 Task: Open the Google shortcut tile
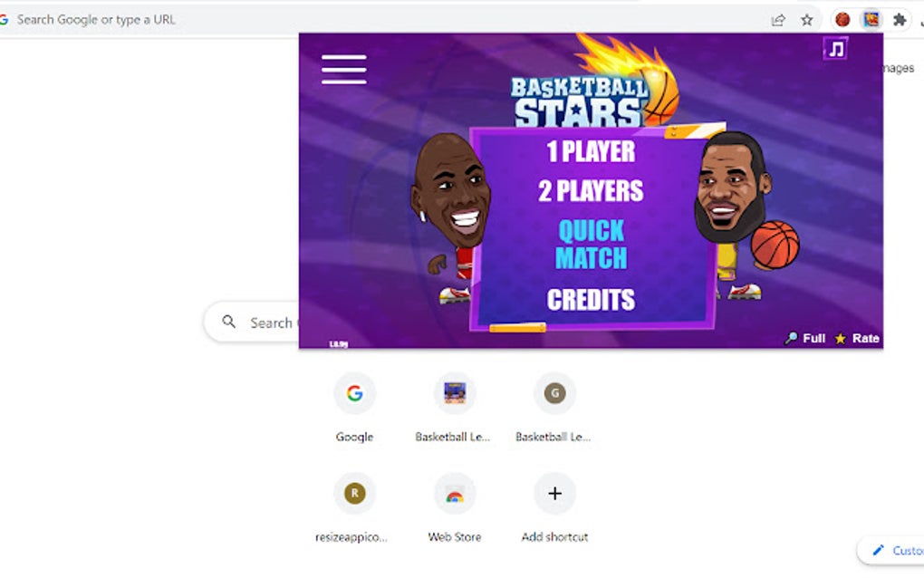tap(355, 407)
